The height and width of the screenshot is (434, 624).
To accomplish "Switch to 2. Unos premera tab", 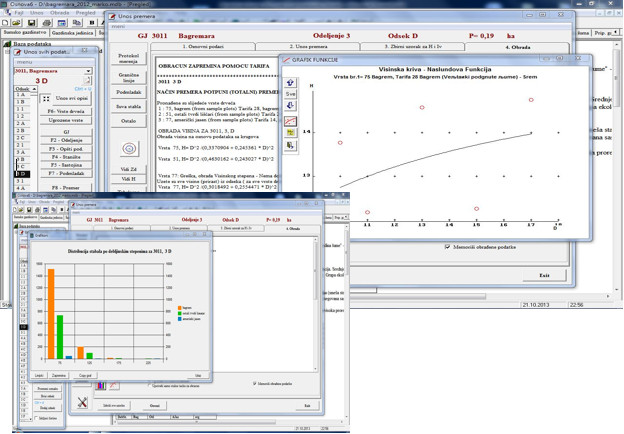I will [x=308, y=47].
